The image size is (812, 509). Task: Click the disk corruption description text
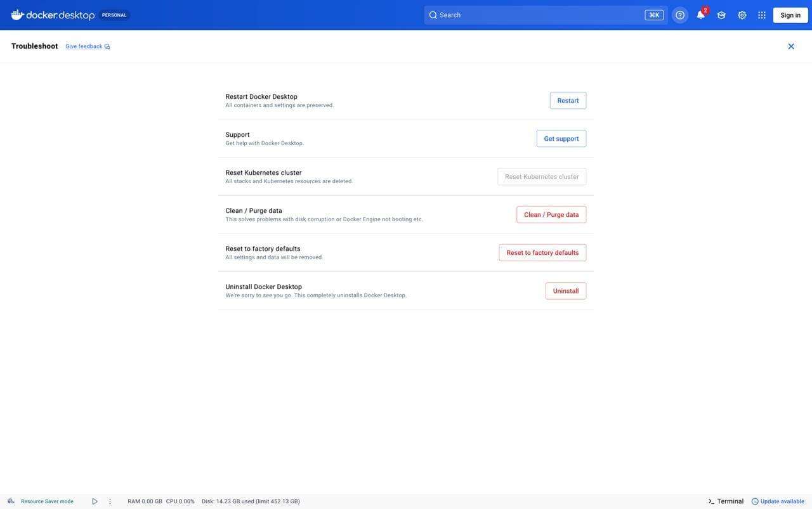point(324,219)
